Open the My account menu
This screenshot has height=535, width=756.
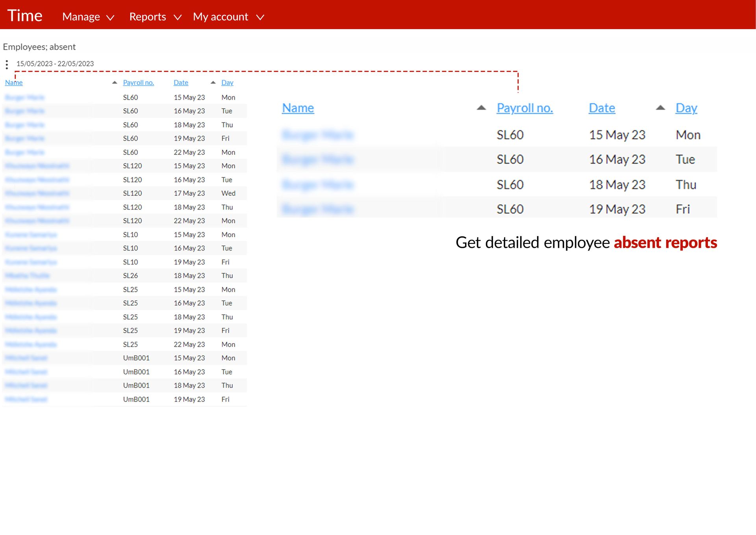[220, 17]
